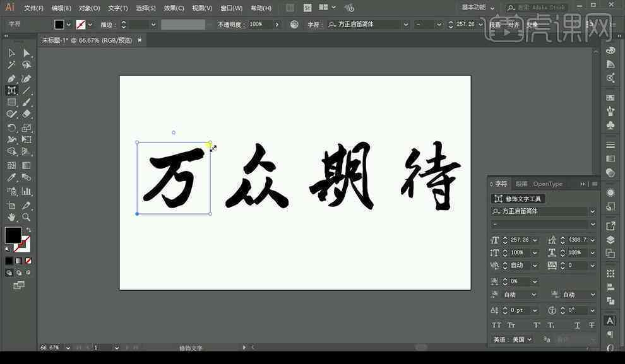The image size is (625, 364).
Task: Toggle Strikethrough text style
Action: (592, 326)
